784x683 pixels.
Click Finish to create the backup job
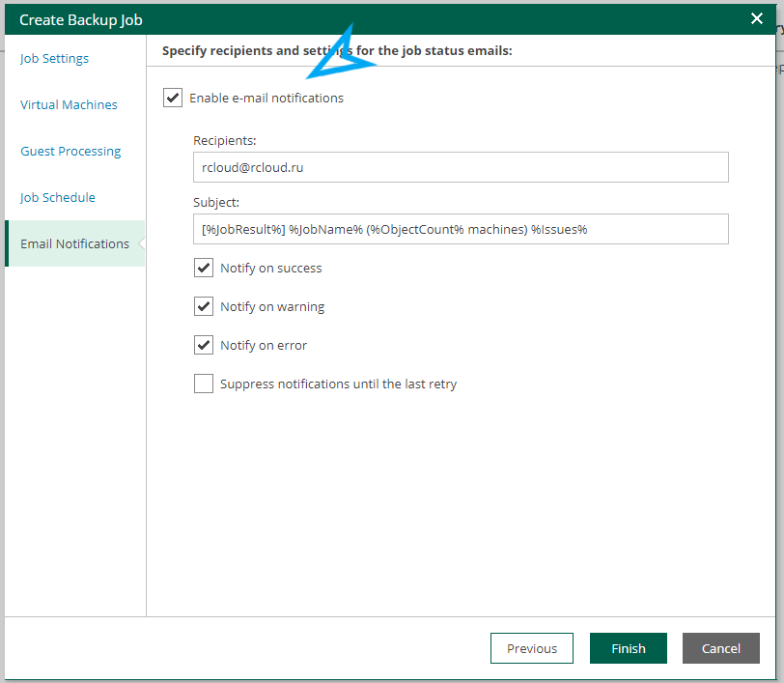[628, 648]
